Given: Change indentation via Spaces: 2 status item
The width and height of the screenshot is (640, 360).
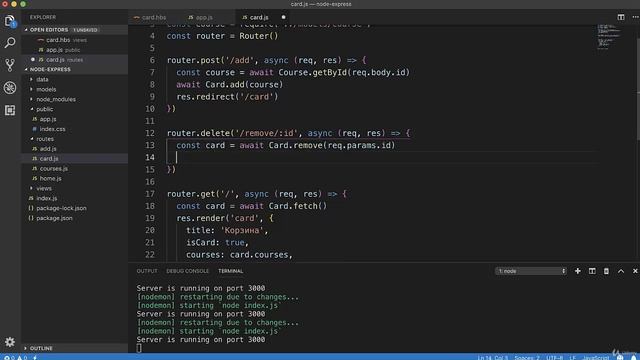Looking at the screenshot, I should [x=527, y=358].
